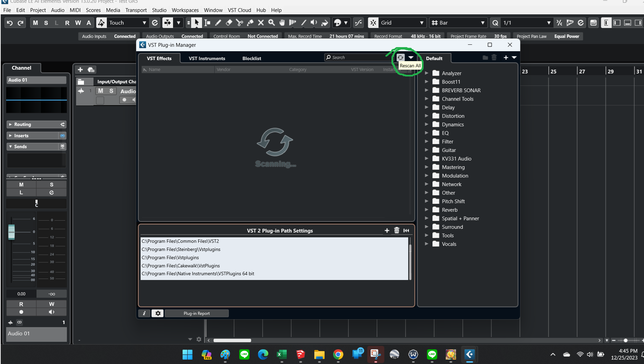Add a VST 2 plug-in path
This screenshot has width=644, height=364.
click(x=387, y=231)
